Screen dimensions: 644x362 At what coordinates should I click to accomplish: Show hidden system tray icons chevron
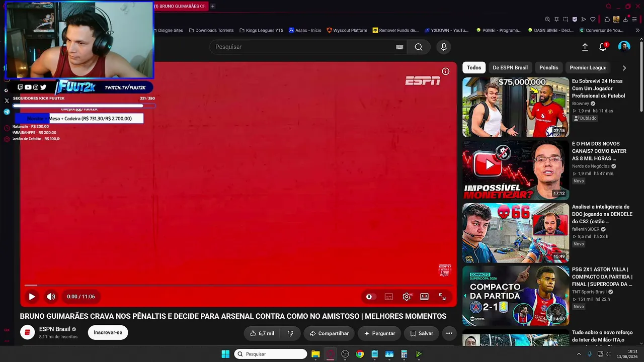pyautogui.click(x=579, y=354)
